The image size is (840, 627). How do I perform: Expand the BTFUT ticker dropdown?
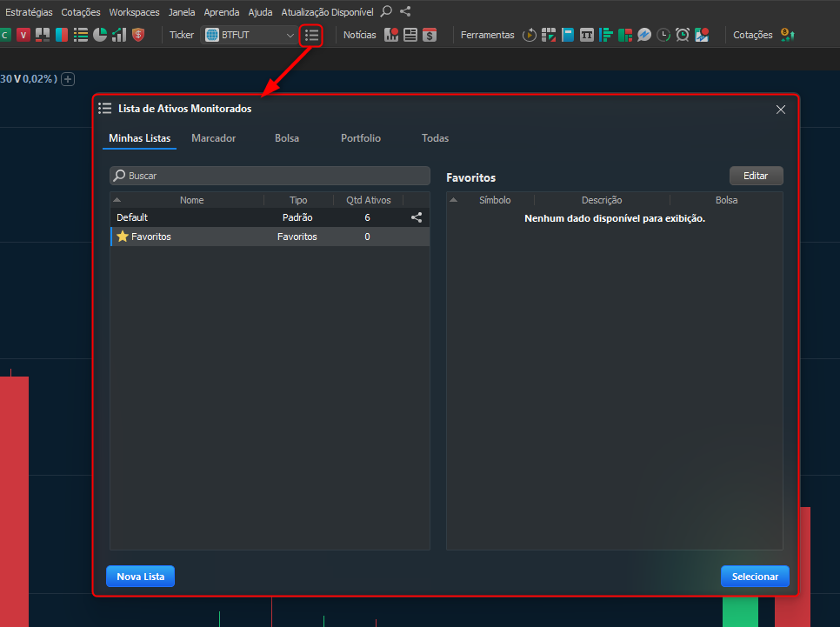[290, 36]
